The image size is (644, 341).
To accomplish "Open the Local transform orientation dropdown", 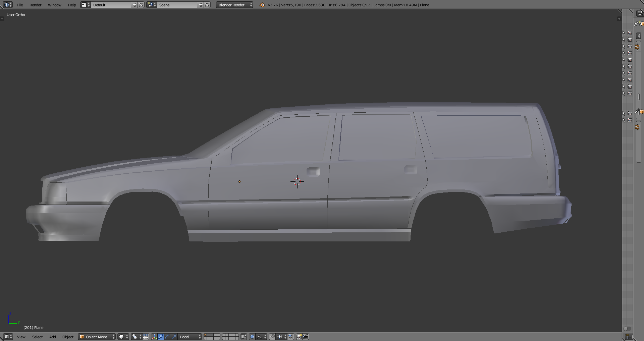I will 190,337.
